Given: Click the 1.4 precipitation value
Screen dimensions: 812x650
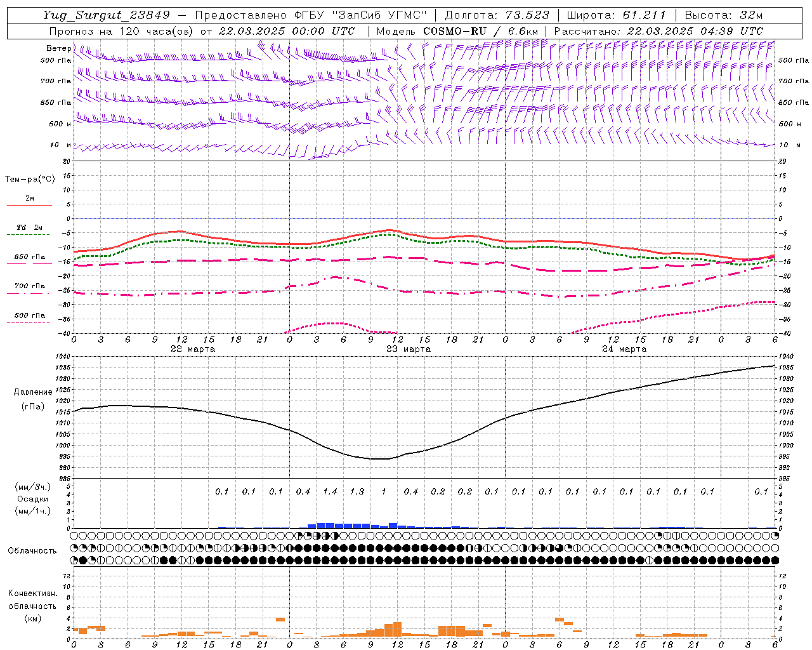Looking at the screenshot, I should (330, 491).
